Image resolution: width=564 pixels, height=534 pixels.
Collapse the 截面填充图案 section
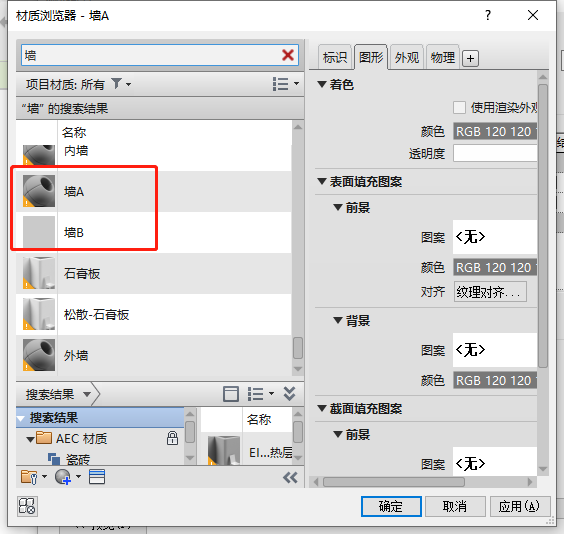pos(321,409)
